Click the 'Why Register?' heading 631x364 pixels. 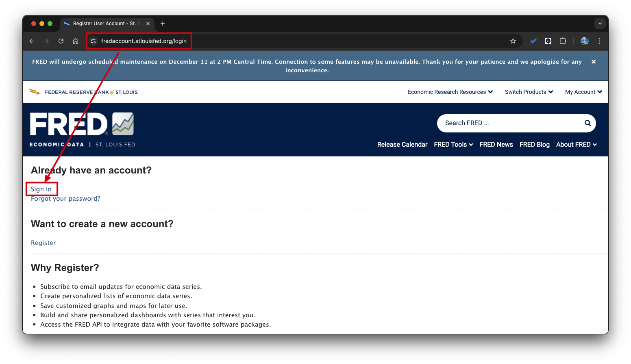[x=65, y=268]
